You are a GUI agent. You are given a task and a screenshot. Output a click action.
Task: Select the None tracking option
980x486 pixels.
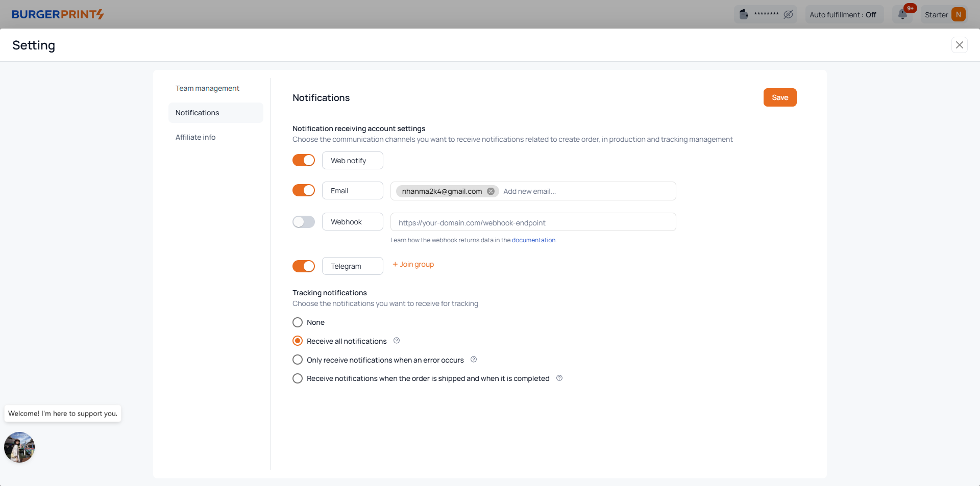coord(298,322)
